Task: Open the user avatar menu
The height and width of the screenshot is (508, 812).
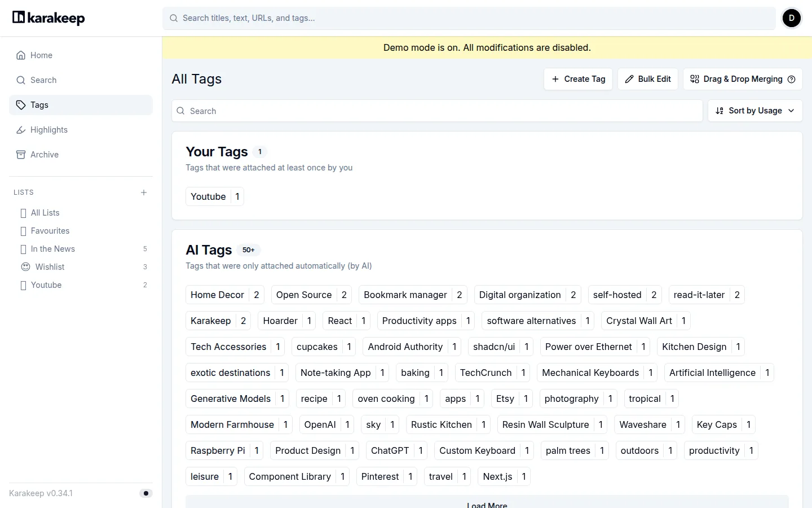Action: click(x=792, y=18)
